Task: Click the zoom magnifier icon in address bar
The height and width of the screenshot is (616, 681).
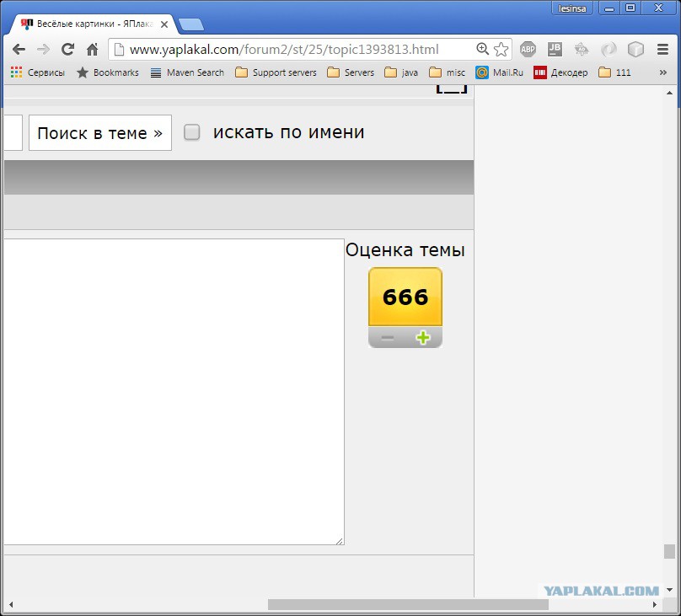Action: pos(482,49)
